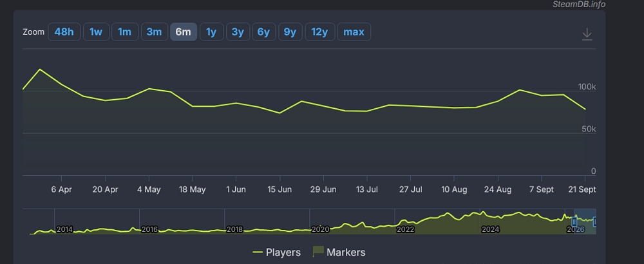Select the 1w zoom range
The image size is (644, 264).
(96, 32)
